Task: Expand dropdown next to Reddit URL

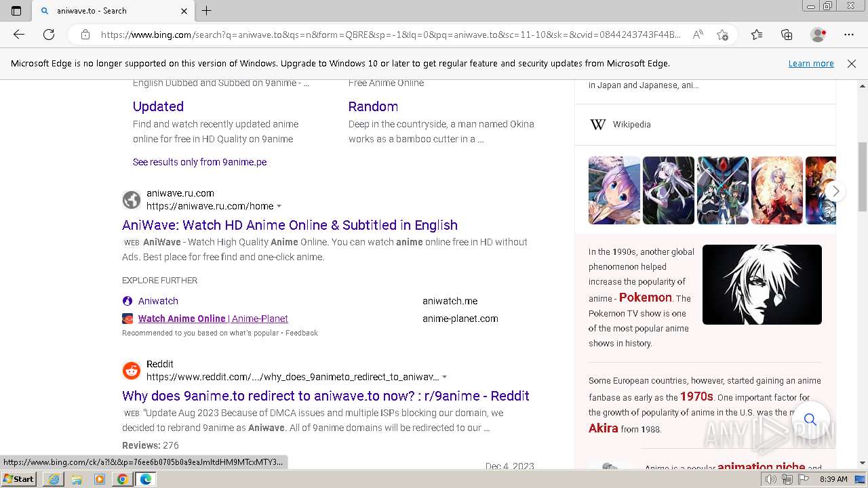Action: [x=445, y=377]
